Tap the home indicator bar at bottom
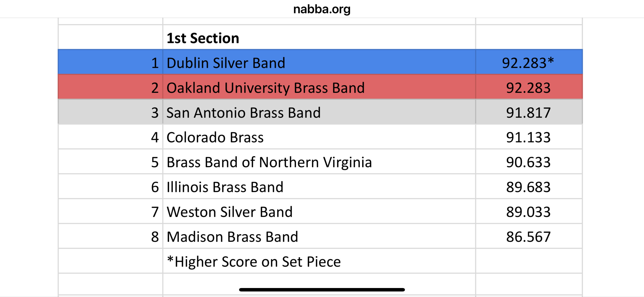This screenshot has width=644, height=297. pyautogui.click(x=322, y=289)
